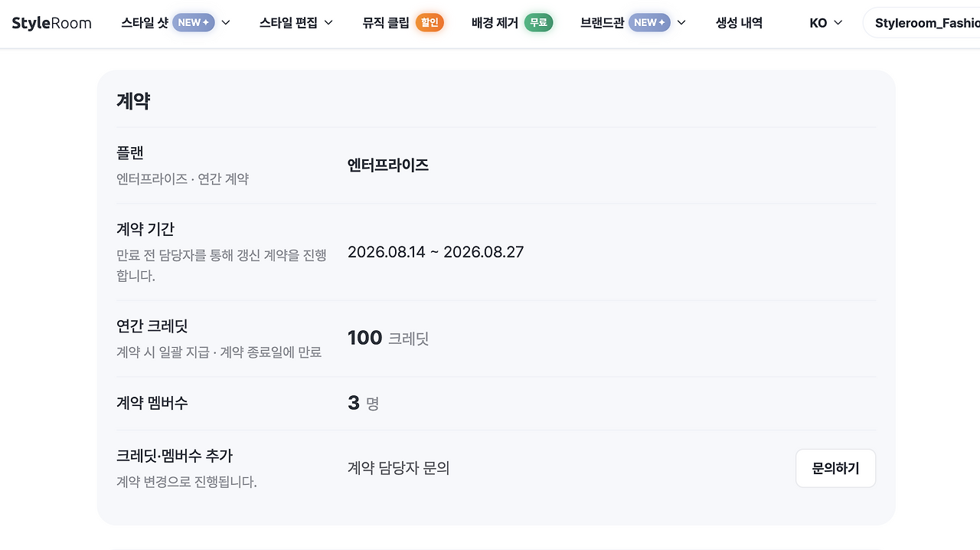Click the 문의하기 button
Screen dimensions: 980x550
click(835, 468)
